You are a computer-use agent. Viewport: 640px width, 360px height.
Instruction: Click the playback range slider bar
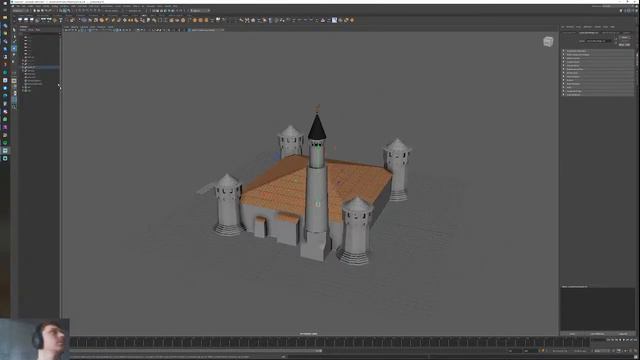(196, 351)
